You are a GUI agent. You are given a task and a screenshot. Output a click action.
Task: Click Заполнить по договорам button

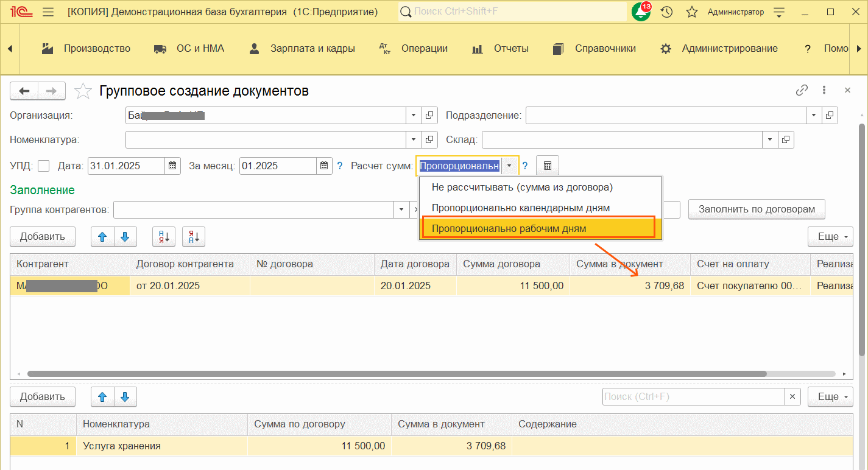756,209
